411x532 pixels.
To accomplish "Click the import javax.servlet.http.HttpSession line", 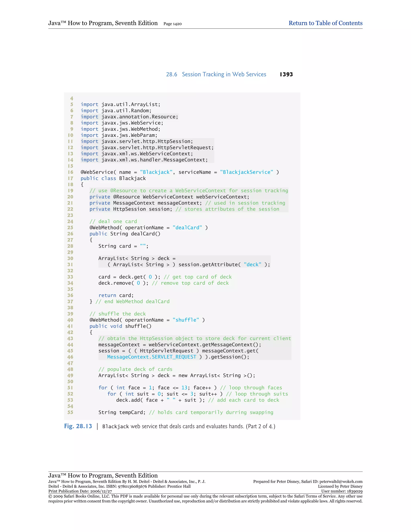I will tap(137, 142).
